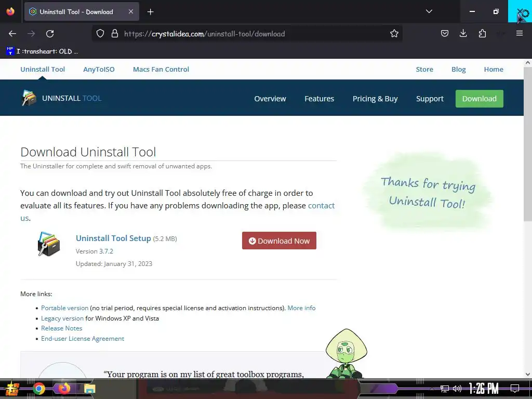532x399 pixels.
Task: Open the volume speaker icon in tray
Action: click(457, 389)
